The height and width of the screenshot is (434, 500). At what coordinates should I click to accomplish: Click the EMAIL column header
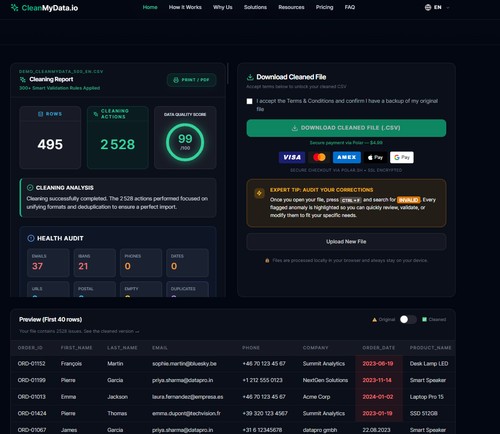point(160,348)
